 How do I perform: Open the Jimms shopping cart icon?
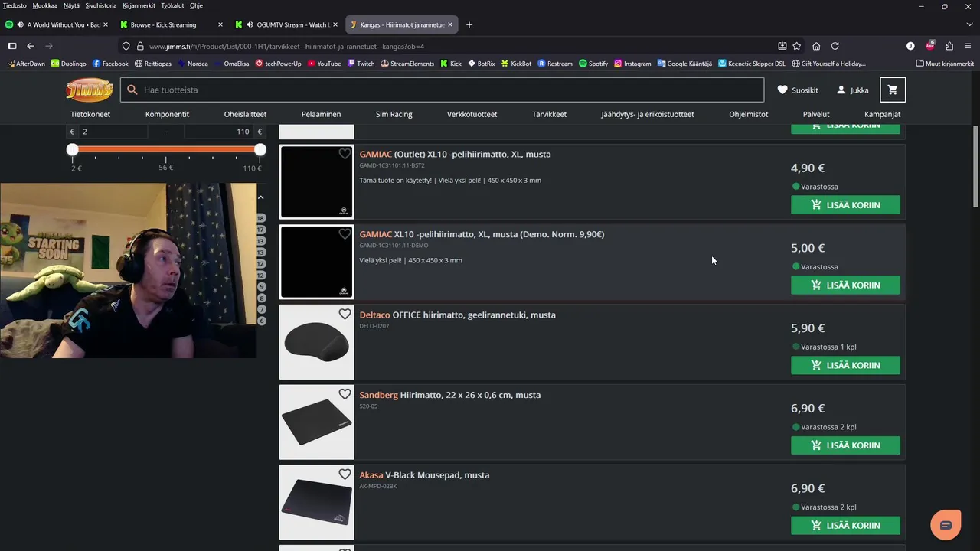pos(893,90)
